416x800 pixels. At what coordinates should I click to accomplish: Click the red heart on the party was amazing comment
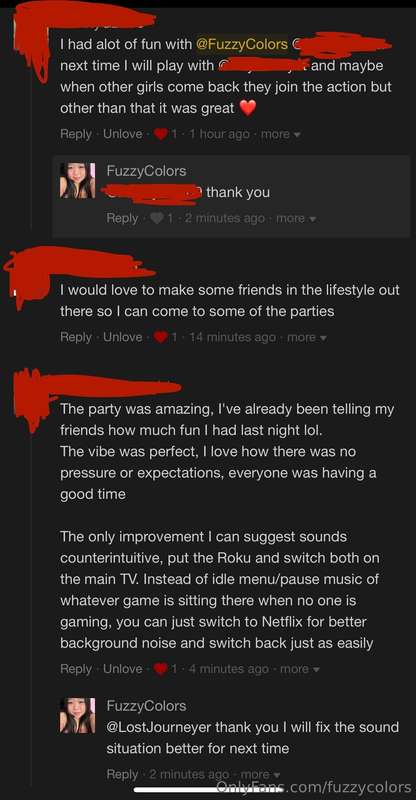click(x=161, y=669)
